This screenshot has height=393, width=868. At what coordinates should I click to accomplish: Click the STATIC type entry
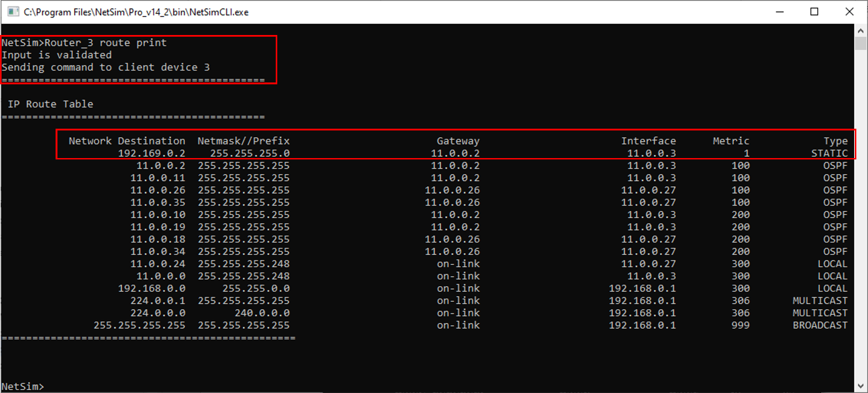tap(829, 153)
